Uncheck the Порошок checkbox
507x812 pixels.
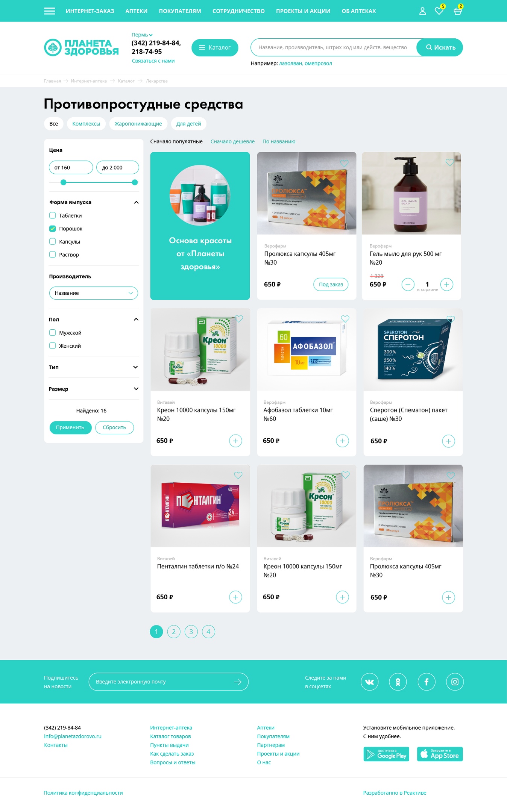53,229
